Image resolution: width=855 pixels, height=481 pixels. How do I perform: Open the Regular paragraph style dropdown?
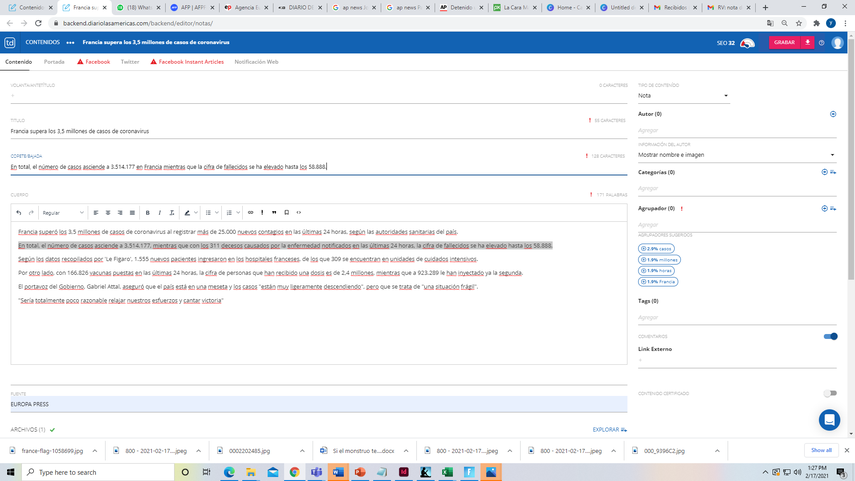(64, 212)
